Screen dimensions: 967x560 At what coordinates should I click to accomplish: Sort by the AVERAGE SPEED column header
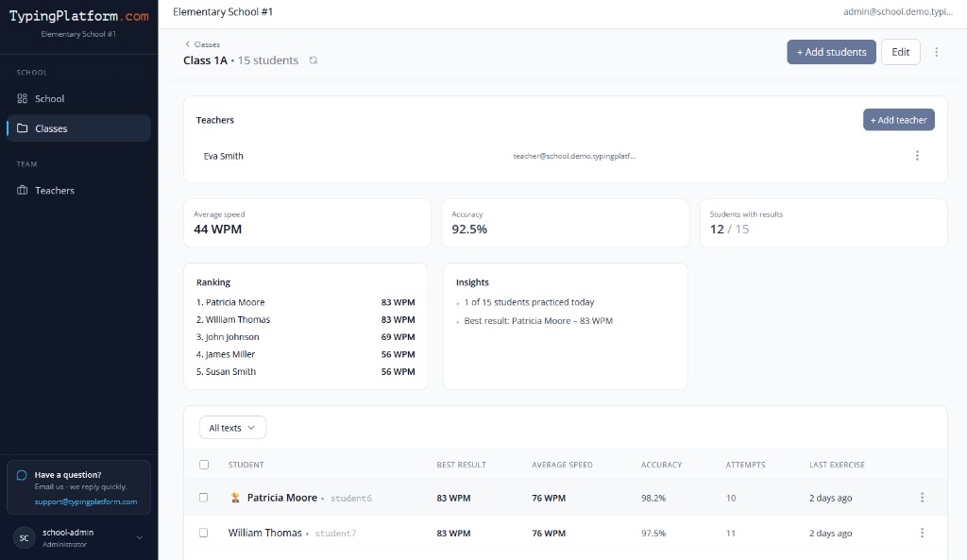562,465
